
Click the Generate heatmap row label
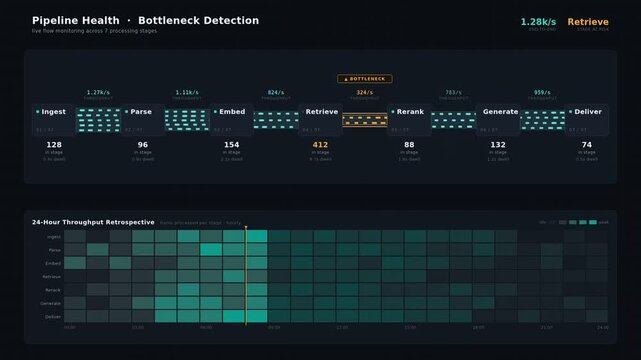click(51, 304)
